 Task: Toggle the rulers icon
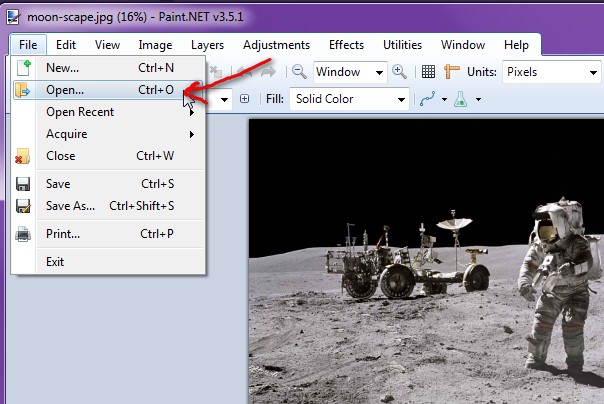click(x=451, y=72)
